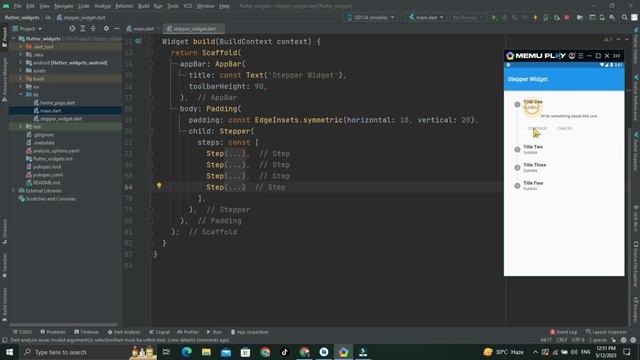The image size is (640, 360).
Task: Open the Terminal tool window
Action: [x=86, y=332]
